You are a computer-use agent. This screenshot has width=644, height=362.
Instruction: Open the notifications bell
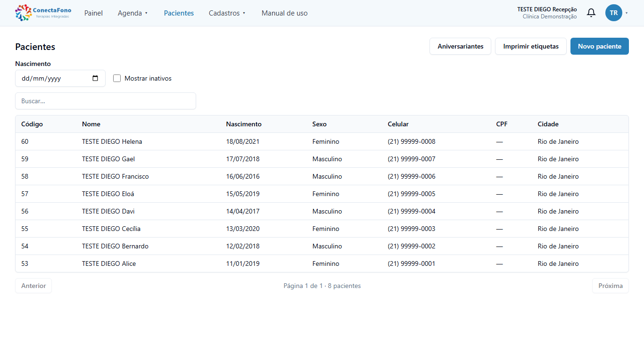point(591,13)
